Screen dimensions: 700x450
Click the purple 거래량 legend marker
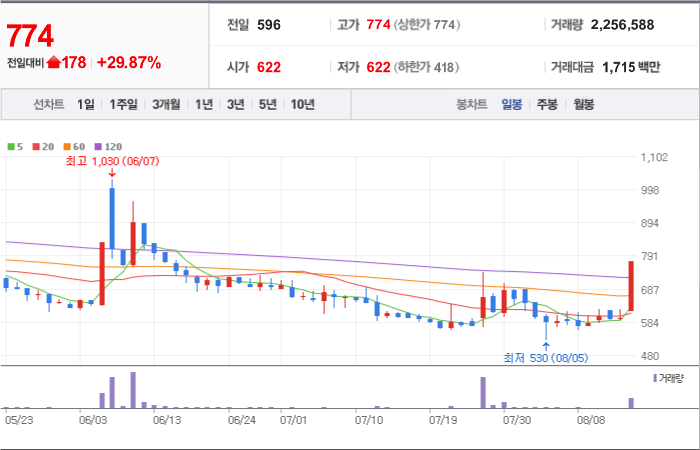pos(655,379)
